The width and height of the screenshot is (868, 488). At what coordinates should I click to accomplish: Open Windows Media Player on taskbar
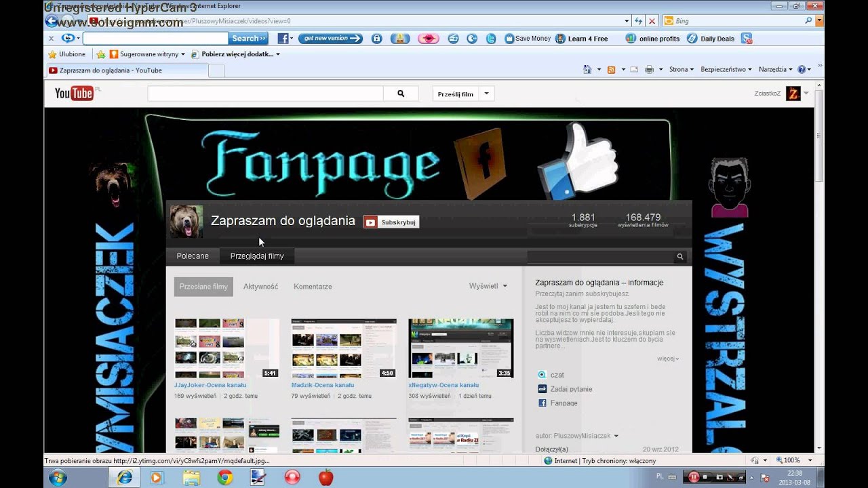157,477
